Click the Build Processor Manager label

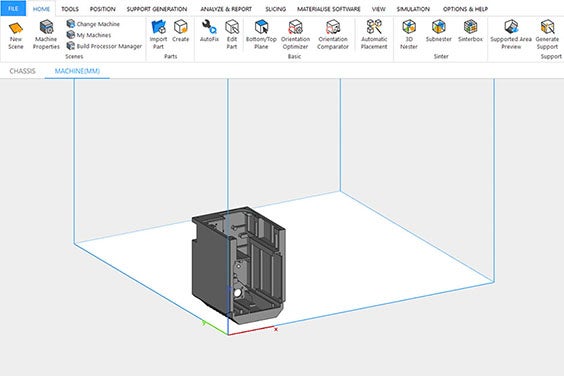coord(109,46)
